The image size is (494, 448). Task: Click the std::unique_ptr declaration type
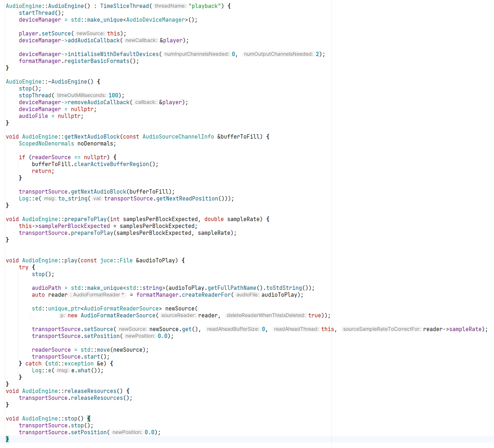[97, 309]
